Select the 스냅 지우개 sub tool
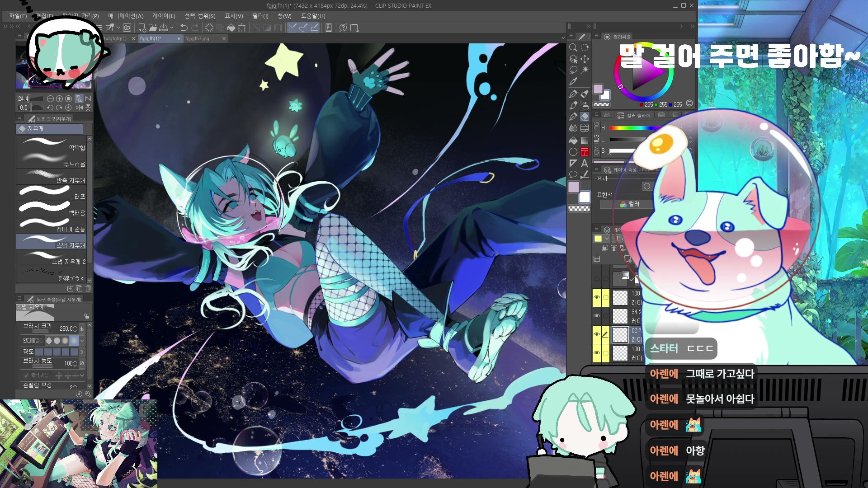 tap(51, 242)
